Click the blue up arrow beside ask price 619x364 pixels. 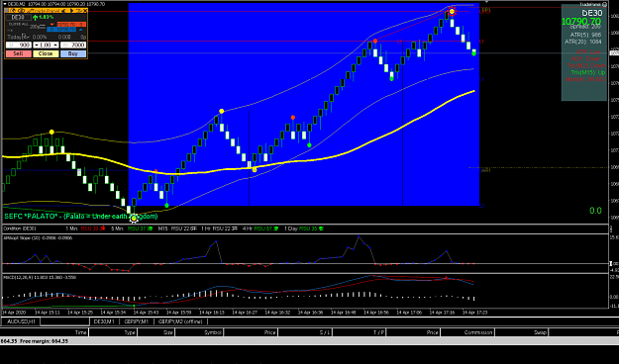point(81,30)
